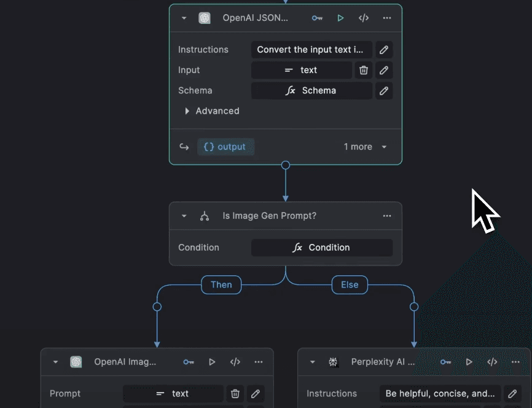Click the output chip on JSON node
Screen dimensions: 532x408
(x=225, y=147)
